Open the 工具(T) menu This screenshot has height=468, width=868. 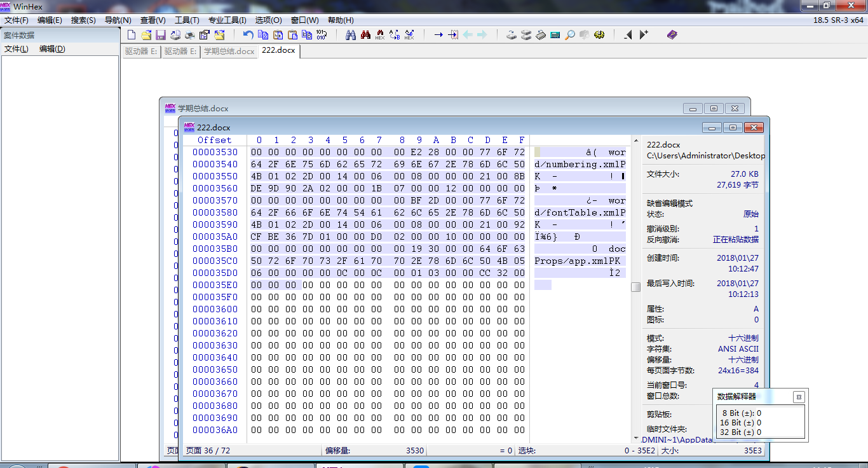click(187, 20)
